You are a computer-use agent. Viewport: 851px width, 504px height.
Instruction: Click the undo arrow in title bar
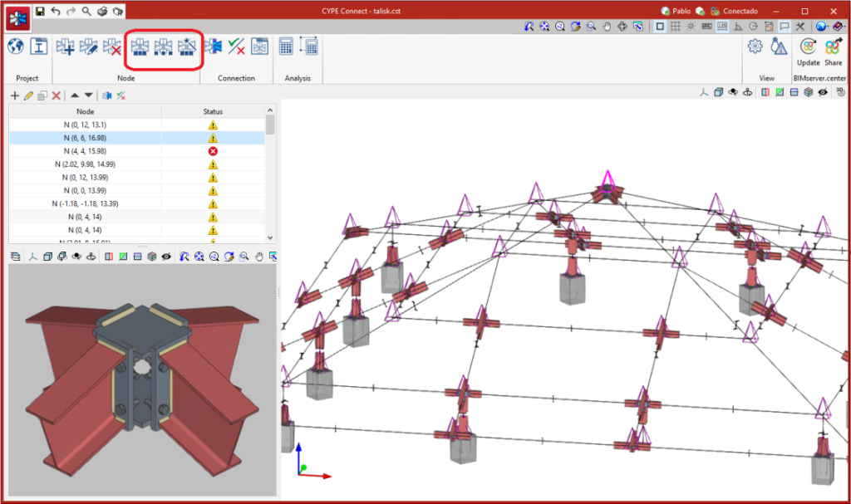[x=56, y=12]
